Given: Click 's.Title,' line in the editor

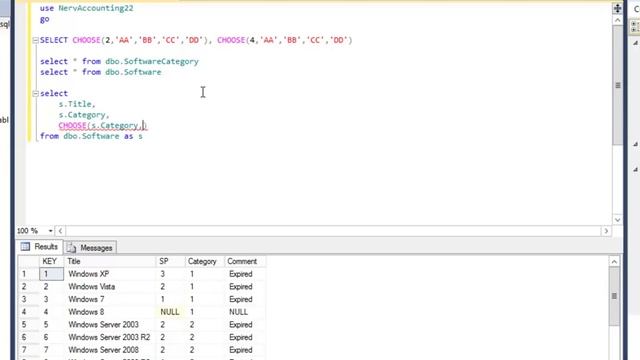Looking at the screenshot, I should click(77, 104).
